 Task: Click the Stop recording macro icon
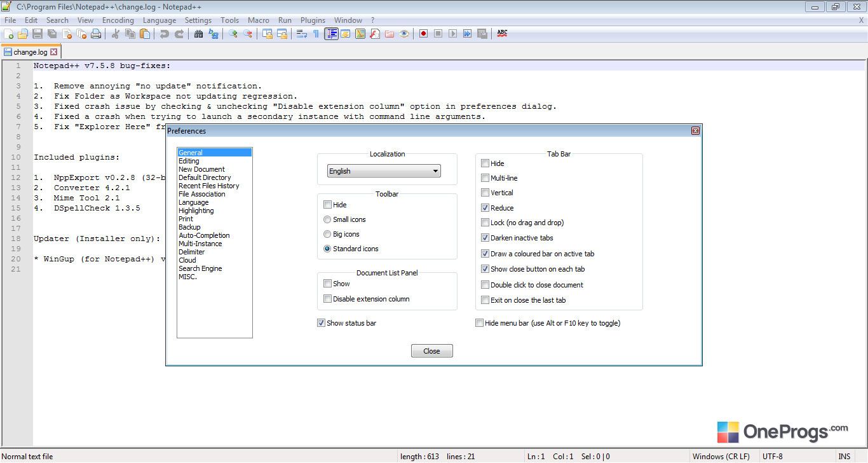tap(438, 34)
